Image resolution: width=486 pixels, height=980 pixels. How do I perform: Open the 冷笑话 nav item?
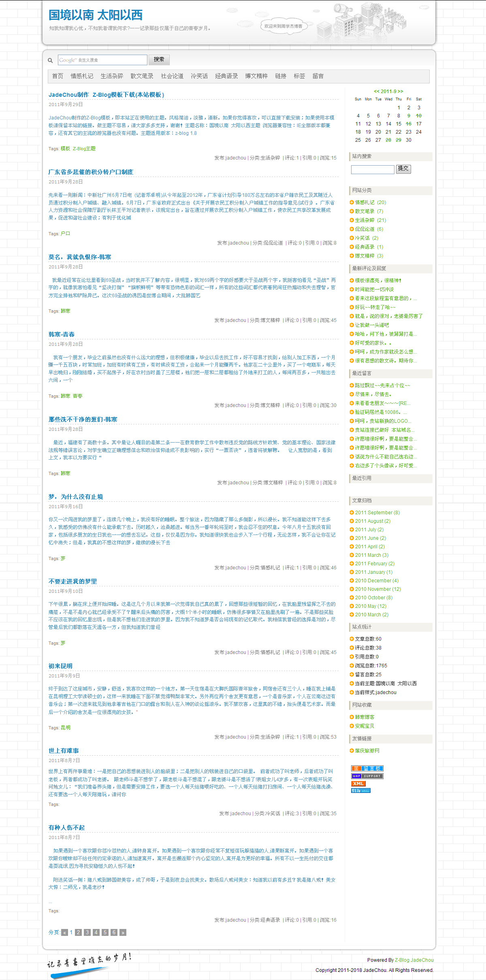pyautogui.click(x=199, y=76)
